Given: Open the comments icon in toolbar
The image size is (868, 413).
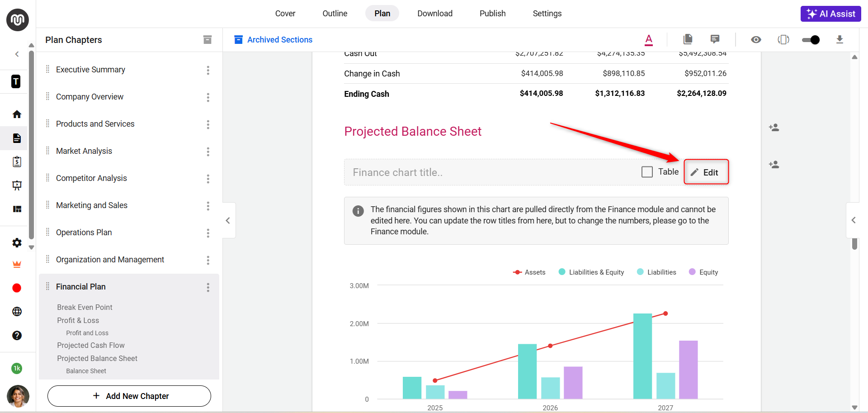Looking at the screenshot, I should (715, 39).
